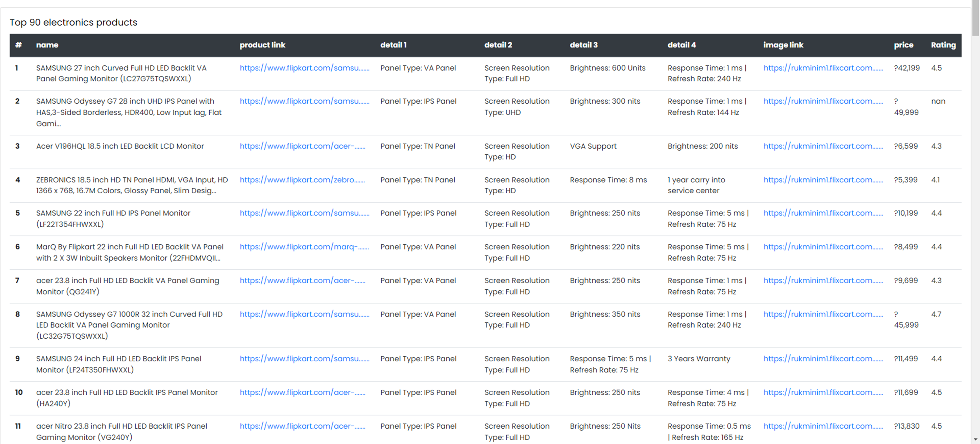Click the name column header

47,45
